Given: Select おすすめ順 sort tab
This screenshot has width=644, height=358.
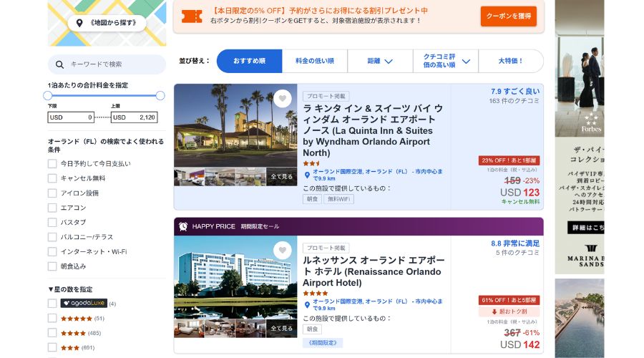Looking at the screenshot, I should coord(249,61).
